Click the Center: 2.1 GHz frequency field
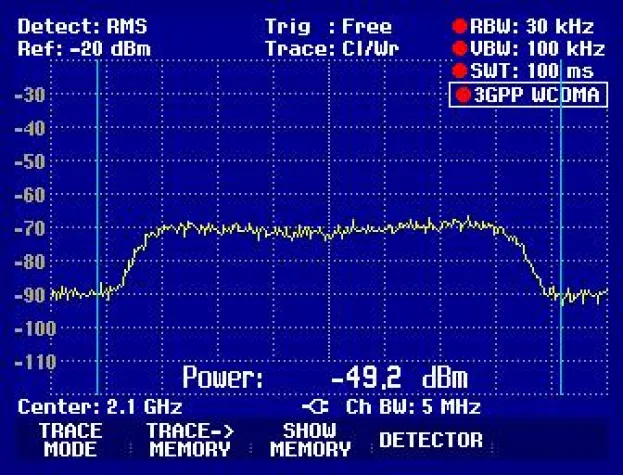 point(100,408)
